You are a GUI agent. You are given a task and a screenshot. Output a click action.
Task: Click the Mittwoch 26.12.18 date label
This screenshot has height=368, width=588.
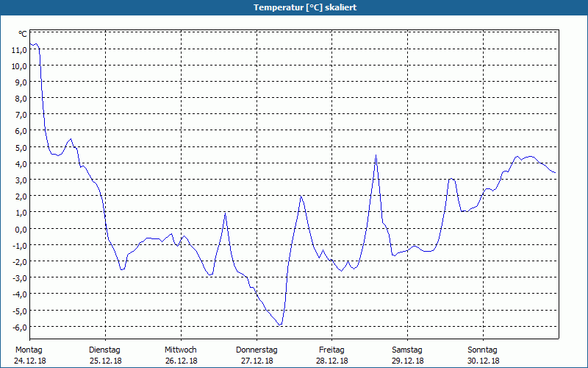[x=181, y=355]
